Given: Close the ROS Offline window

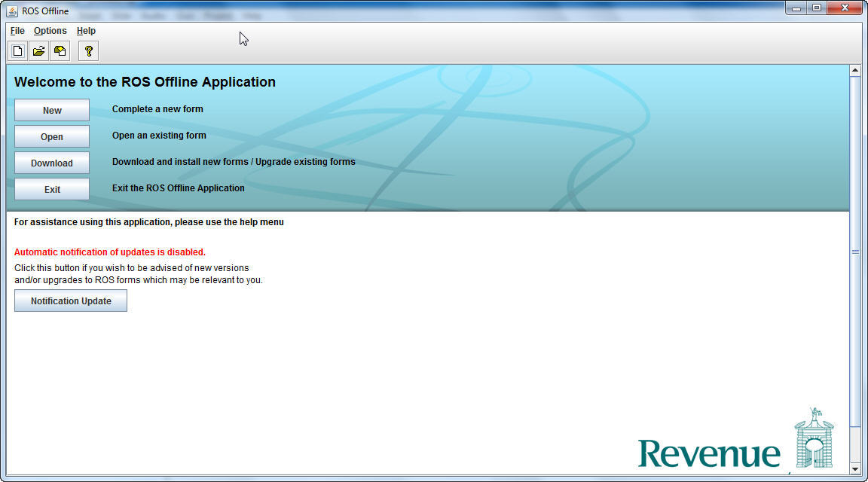Looking at the screenshot, I should [x=845, y=8].
